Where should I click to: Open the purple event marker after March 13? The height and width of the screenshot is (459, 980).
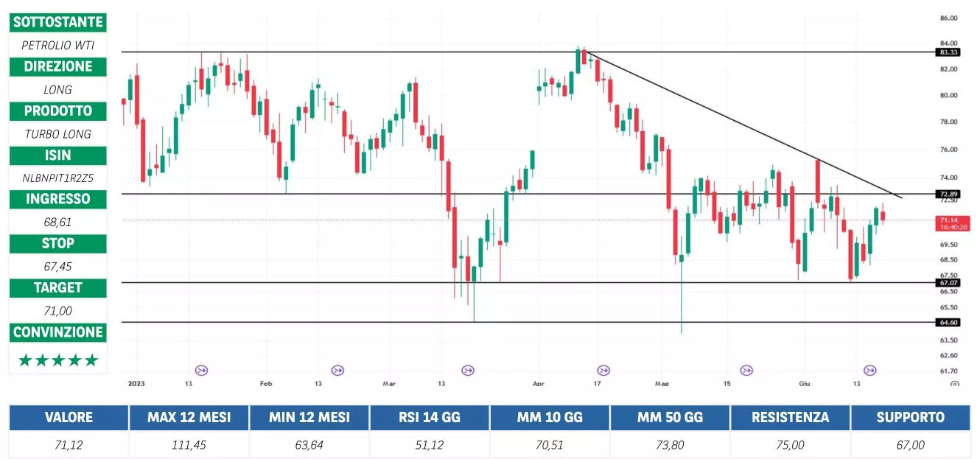(x=468, y=370)
